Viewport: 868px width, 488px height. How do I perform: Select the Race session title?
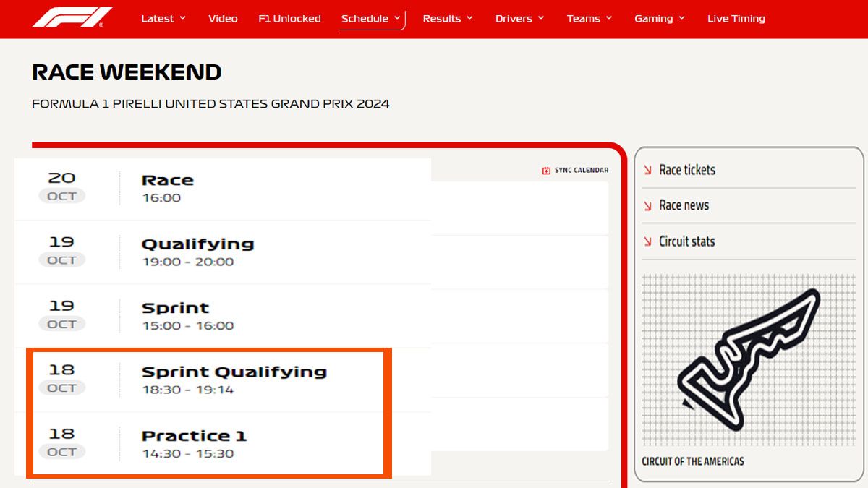click(x=167, y=180)
